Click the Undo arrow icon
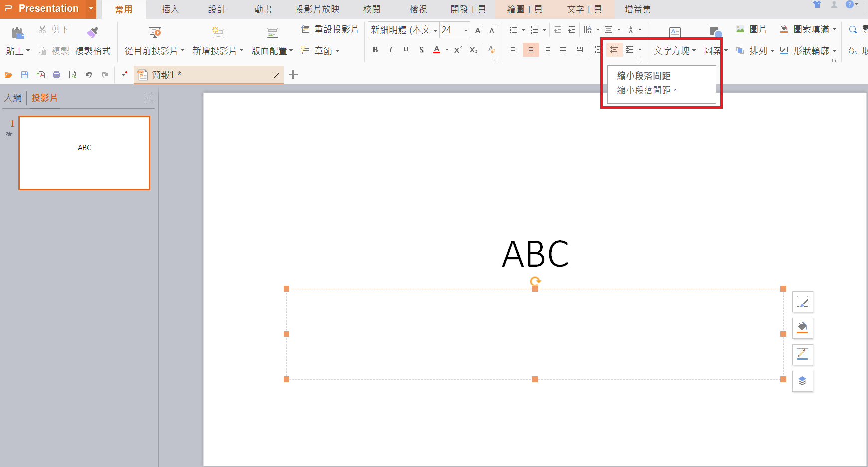The height and width of the screenshot is (467, 868). tap(89, 75)
